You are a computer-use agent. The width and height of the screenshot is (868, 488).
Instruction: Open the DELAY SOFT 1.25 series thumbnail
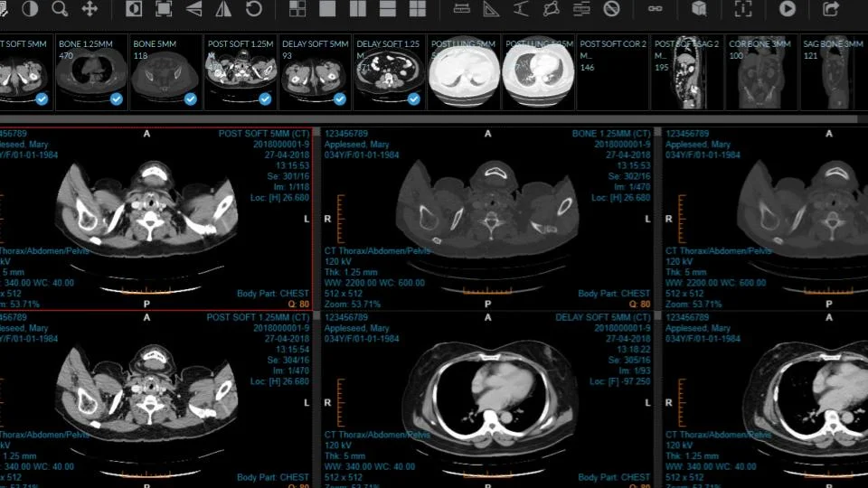pos(389,72)
